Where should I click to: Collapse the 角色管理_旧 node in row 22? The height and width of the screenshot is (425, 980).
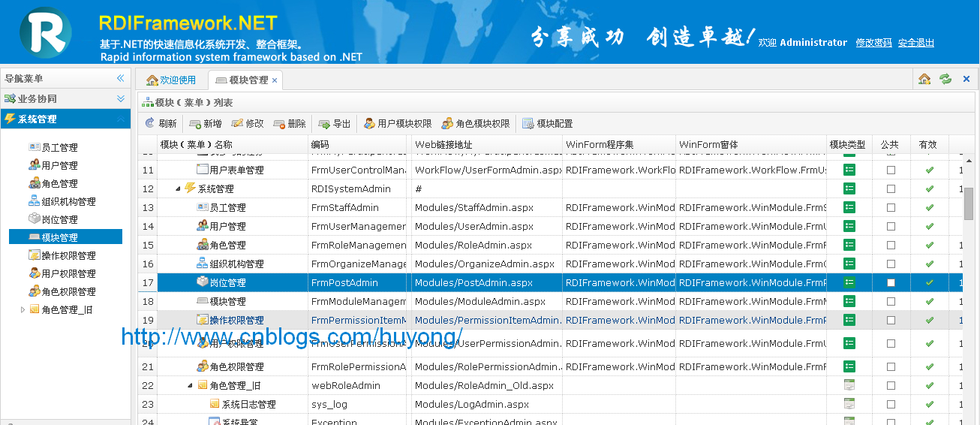tap(190, 386)
